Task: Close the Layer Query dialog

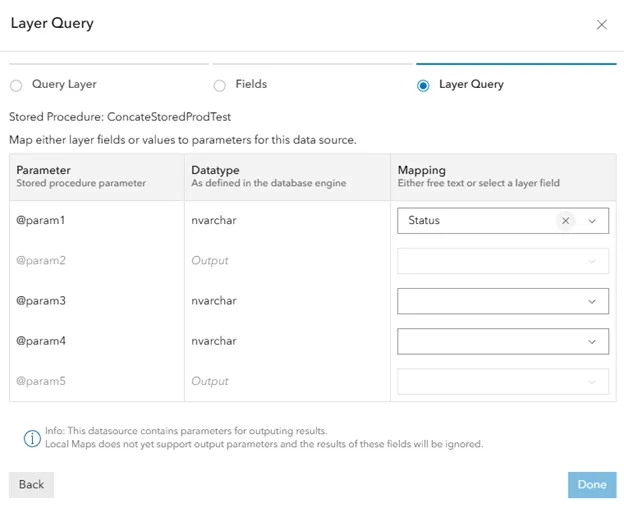Action: (601, 25)
